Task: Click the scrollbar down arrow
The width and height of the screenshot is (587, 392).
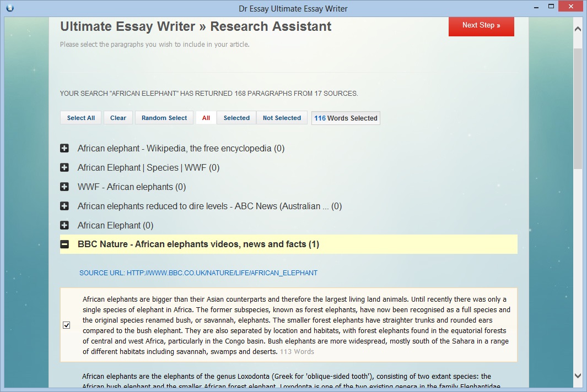Action: point(578,375)
